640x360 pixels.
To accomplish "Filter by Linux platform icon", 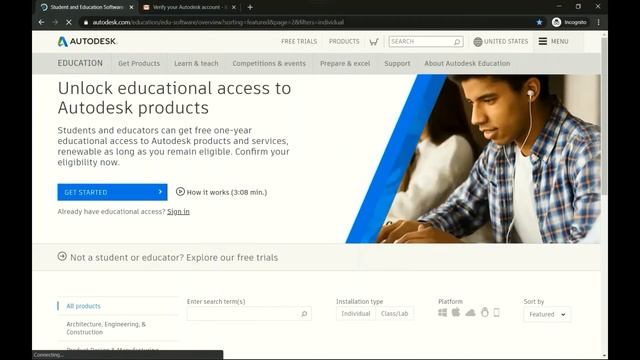I will click(484, 312).
